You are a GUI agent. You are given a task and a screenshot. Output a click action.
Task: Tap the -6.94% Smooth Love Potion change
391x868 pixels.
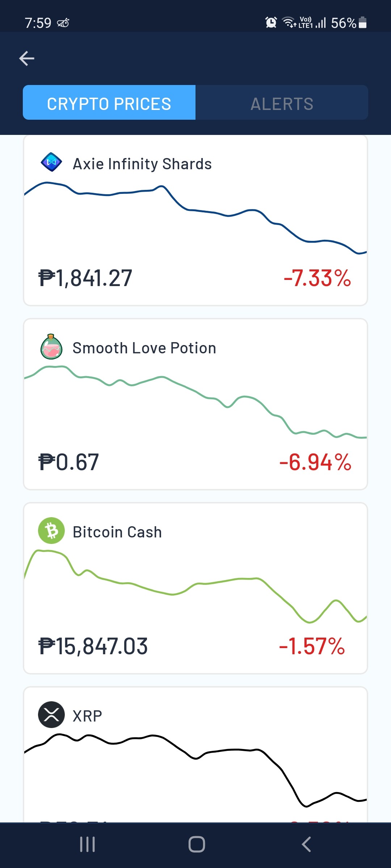pyautogui.click(x=315, y=462)
